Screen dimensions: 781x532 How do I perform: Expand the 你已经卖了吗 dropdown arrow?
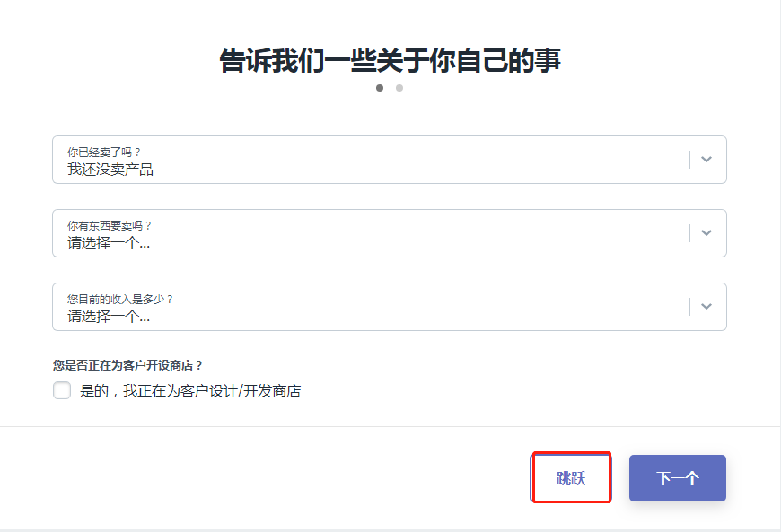pyautogui.click(x=706, y=160)
